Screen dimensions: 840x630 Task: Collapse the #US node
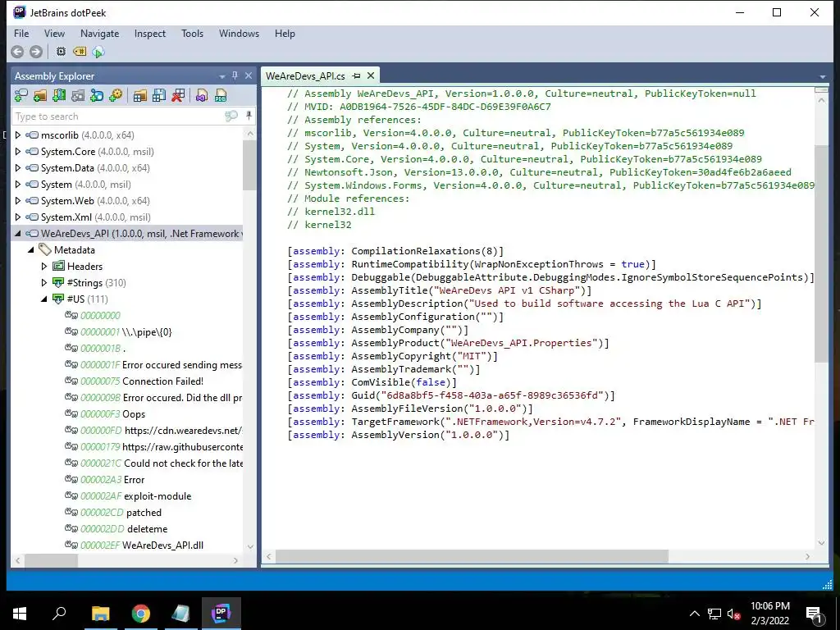[44, 299]
